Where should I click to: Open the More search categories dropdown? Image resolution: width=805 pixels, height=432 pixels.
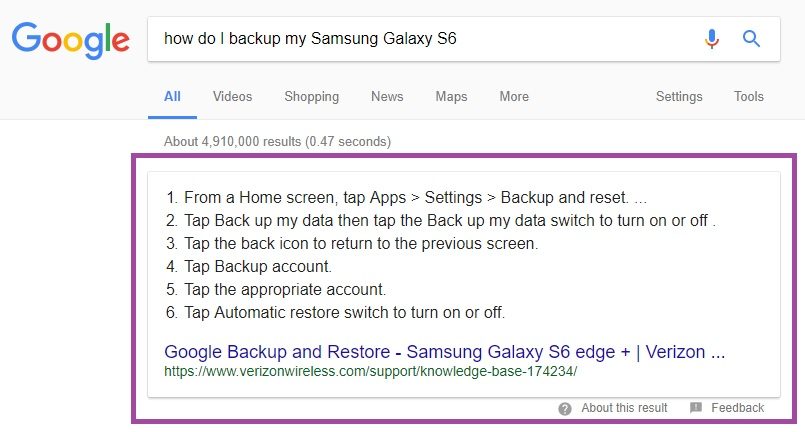point(514,97)
